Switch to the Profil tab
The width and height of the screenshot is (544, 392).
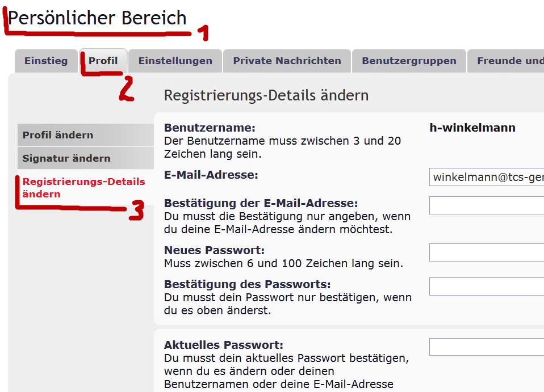click(x=103, y=61)
